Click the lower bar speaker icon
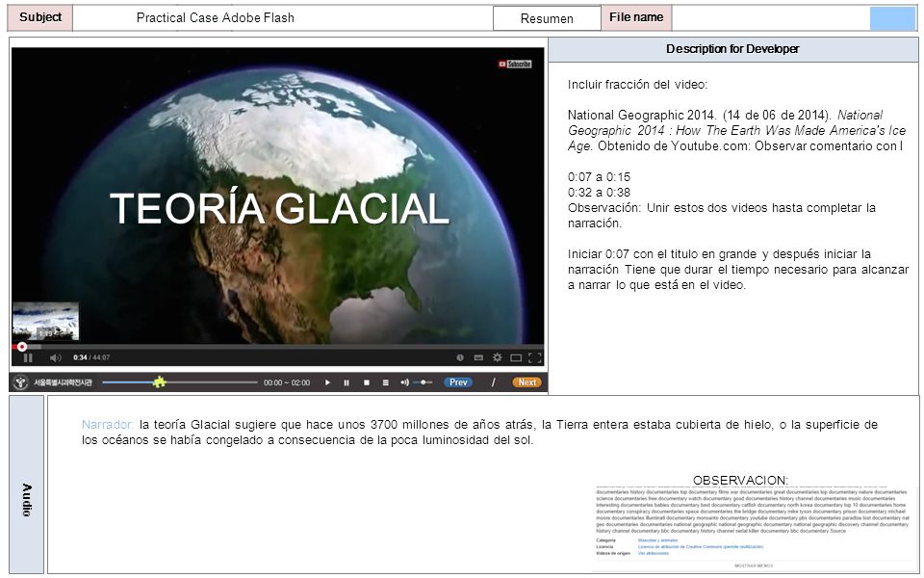Image resolution: width=924 pixels, height=578 pixels. 404,382
